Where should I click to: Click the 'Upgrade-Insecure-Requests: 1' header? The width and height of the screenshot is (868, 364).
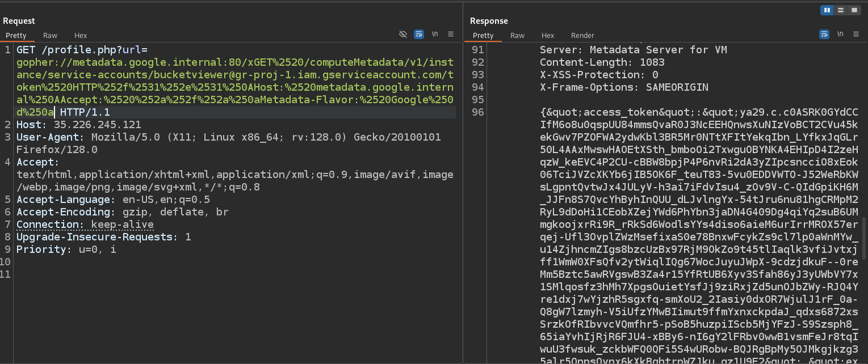coord(104,237)
